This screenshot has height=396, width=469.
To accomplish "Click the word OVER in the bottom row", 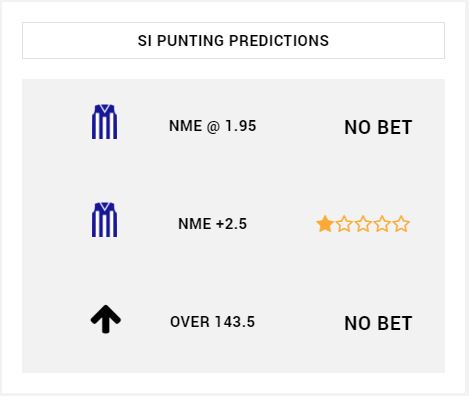I will click(190, 322).
